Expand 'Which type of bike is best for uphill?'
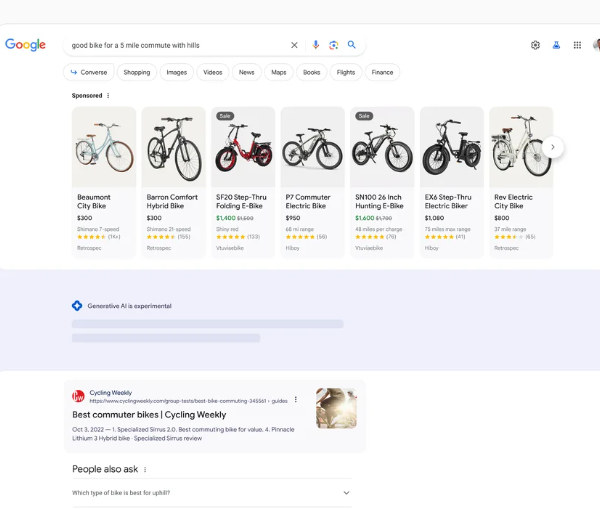The image size is (600, 509). pos(211,493)
